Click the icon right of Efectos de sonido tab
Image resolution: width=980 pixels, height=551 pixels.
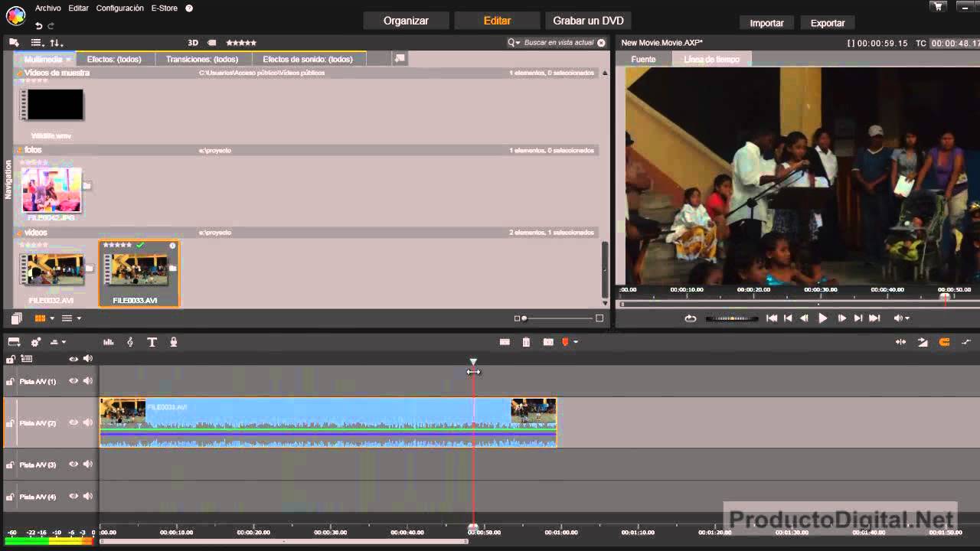(400, 58)
